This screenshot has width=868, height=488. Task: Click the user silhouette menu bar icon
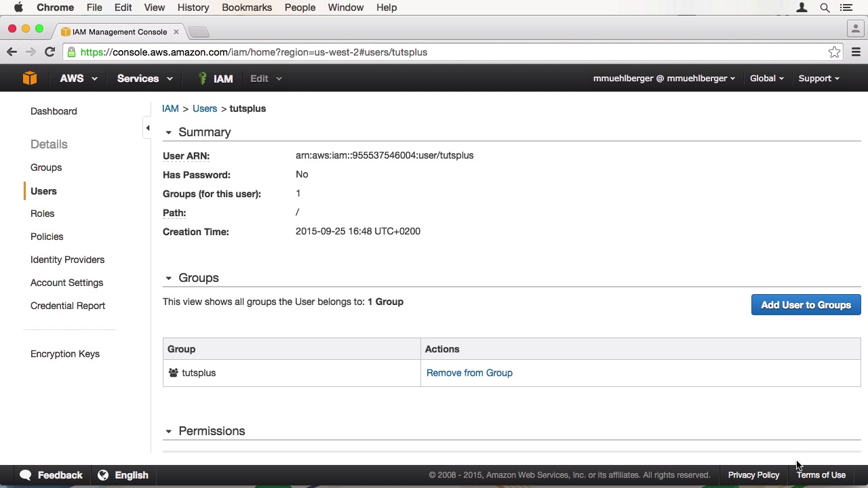802,7
